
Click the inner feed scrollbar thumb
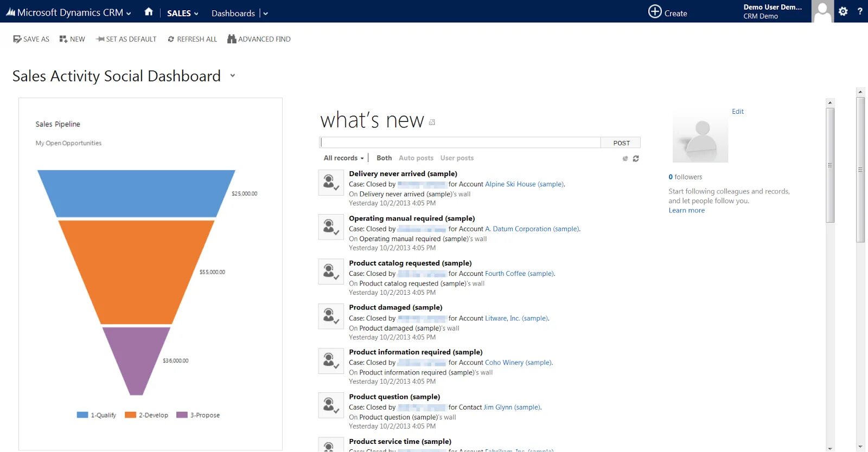830,165
